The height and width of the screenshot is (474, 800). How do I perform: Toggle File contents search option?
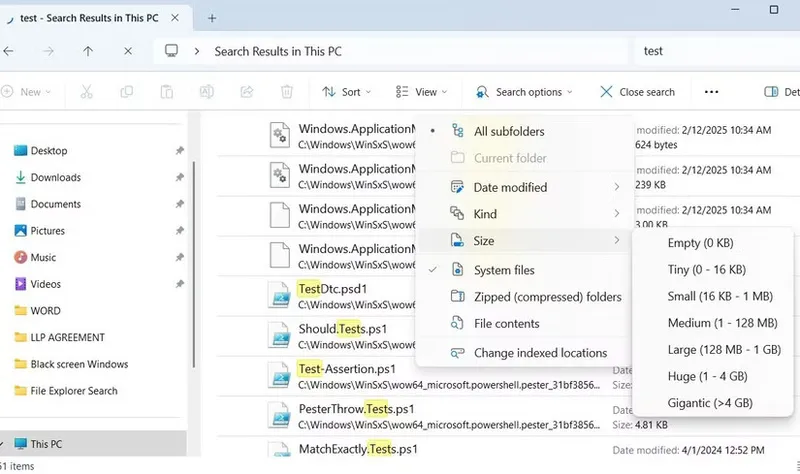pos(525,323)
